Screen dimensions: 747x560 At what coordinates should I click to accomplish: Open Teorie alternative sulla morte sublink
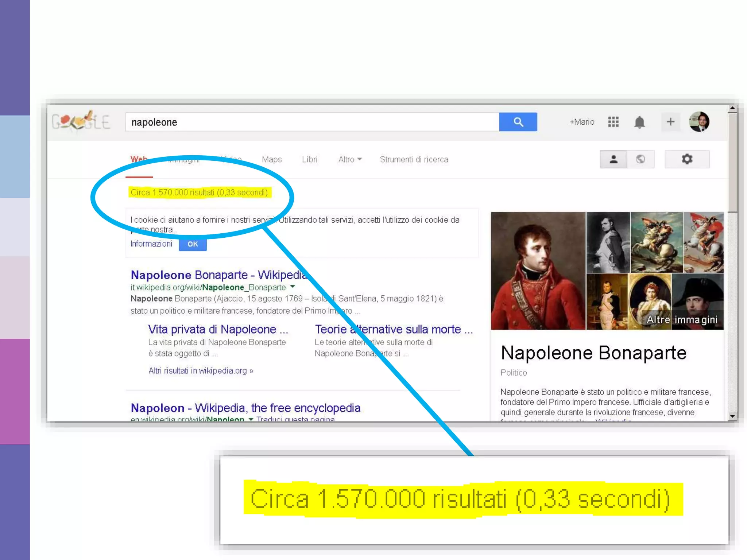pyautogui.click(x=394, y=329)
